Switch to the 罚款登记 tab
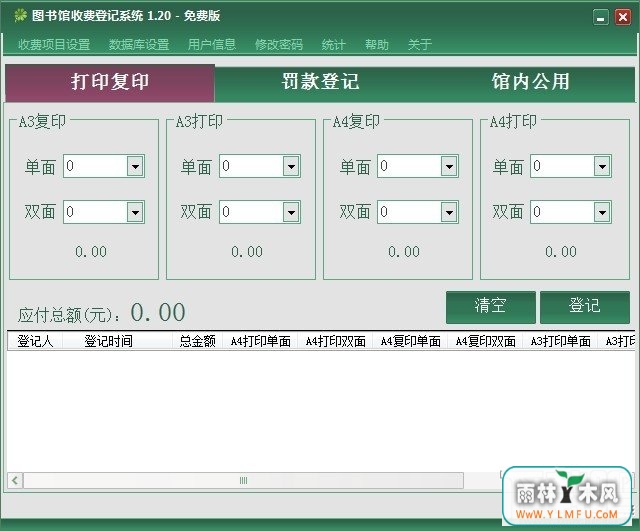 [x=320, y=82]
